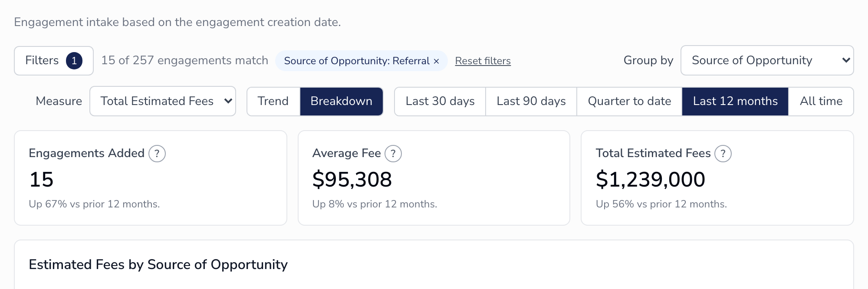This screenshot has width=868, height=289.
Task: Click the "15 of 257 engagements match" text
Action: [185, 60]
